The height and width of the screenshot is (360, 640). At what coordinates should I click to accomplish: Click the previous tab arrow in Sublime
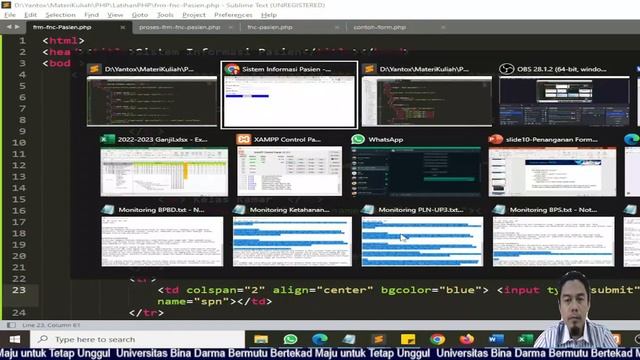coord(9,27)
